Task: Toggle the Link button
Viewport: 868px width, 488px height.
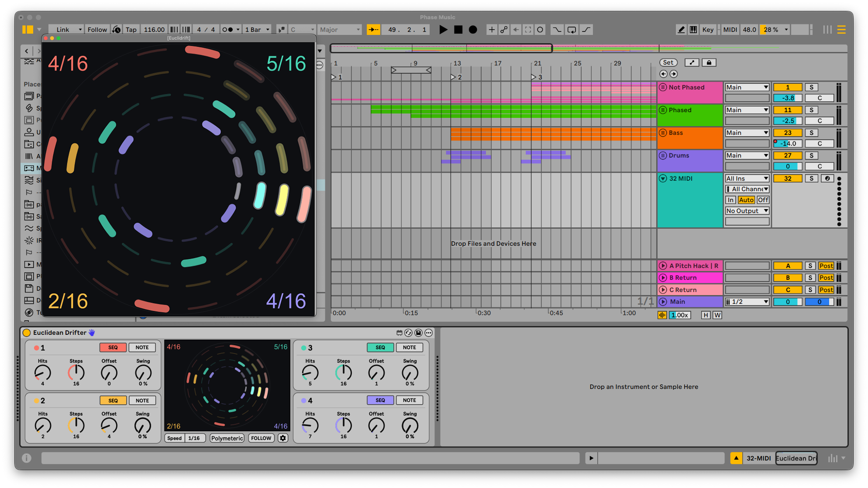Action: (63, 30)
